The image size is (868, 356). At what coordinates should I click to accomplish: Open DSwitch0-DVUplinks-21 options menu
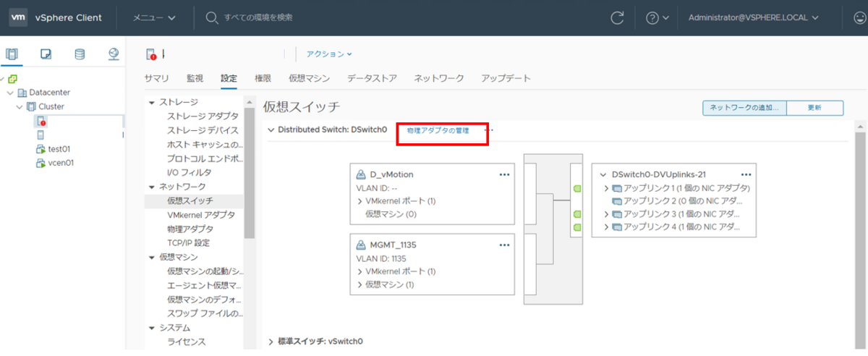click(746, 174)
